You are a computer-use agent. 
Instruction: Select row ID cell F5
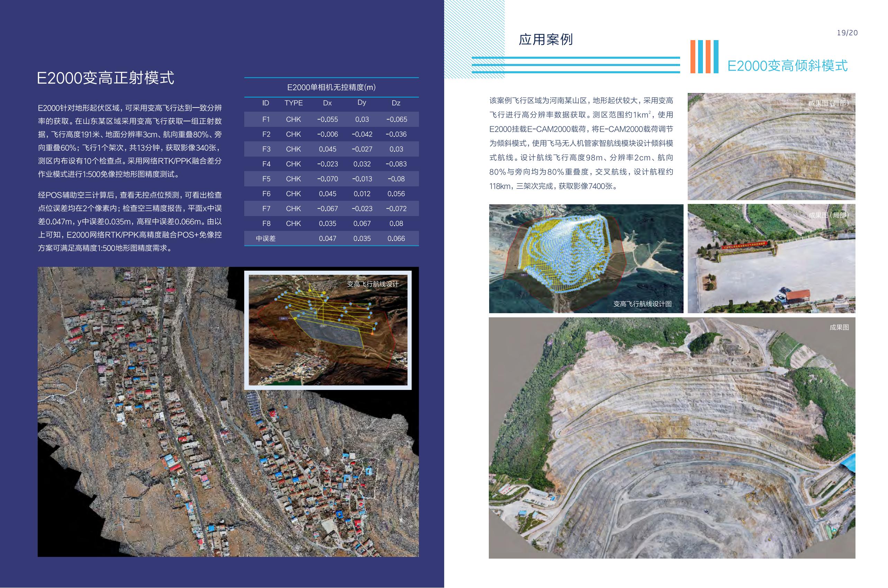[266, 179]
